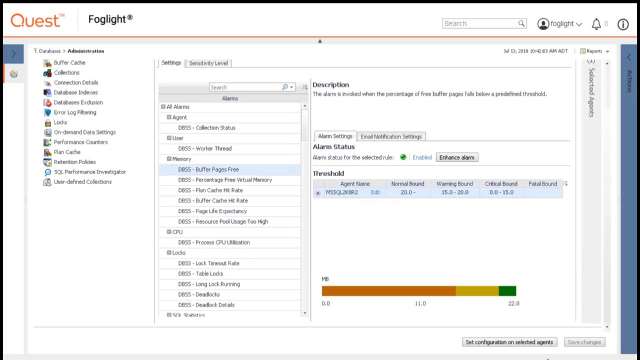Click the Error Log Filtering icon
640x360 pixels.
click(x=47, y=112)
